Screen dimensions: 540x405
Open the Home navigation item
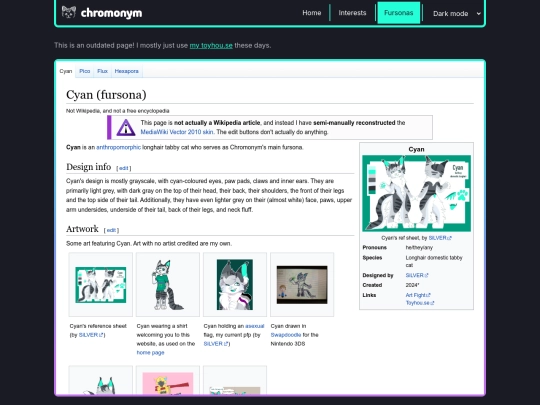[x=312, y=13]
